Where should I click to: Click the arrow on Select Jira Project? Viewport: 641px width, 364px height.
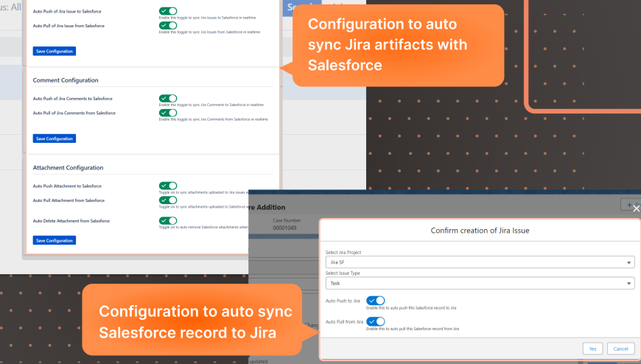[x=628, y=262]
